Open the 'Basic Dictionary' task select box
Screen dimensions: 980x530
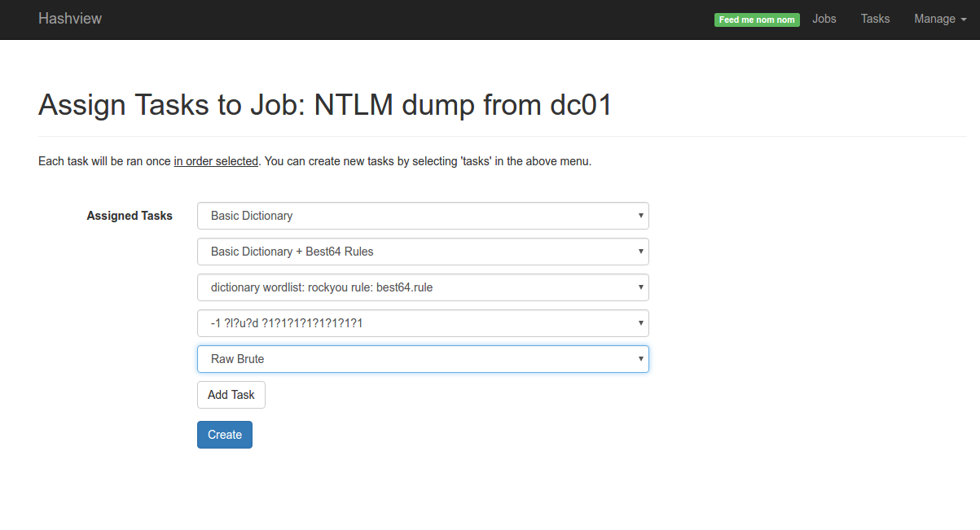click(423, 216)
